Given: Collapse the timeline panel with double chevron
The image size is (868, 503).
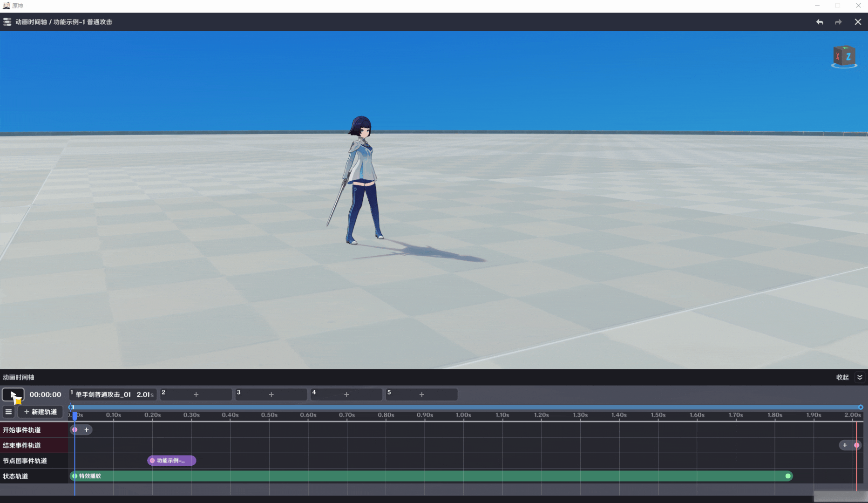Looking at the screenshot, I should pos(860,377).
